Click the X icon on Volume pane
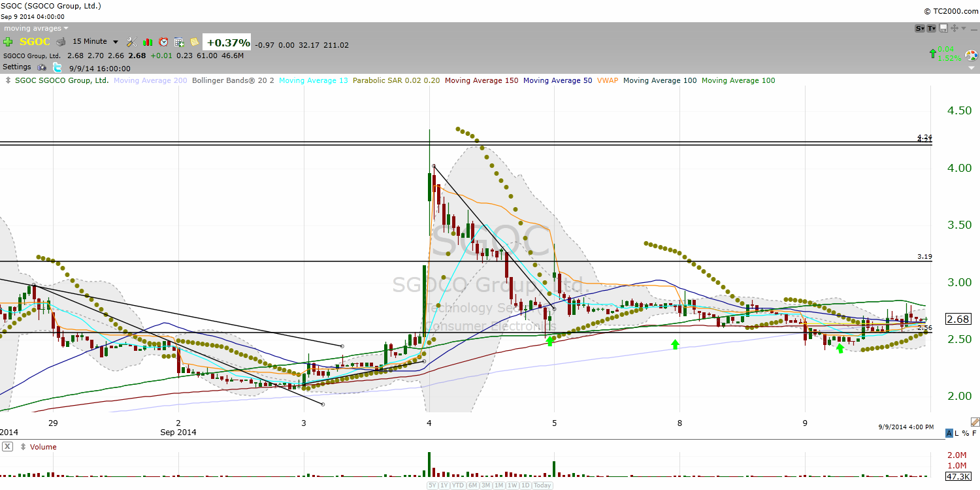 point(7,447)
